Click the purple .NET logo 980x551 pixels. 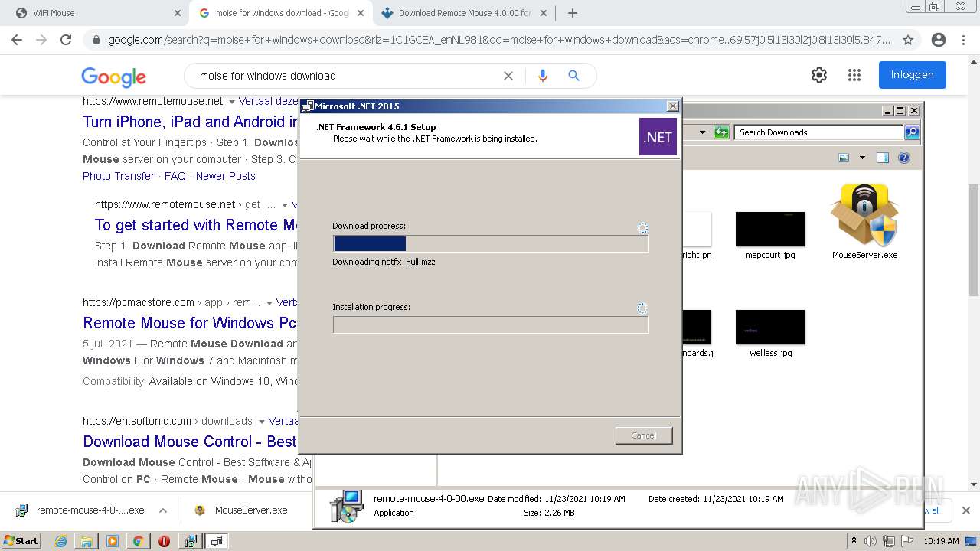point(658,136)
